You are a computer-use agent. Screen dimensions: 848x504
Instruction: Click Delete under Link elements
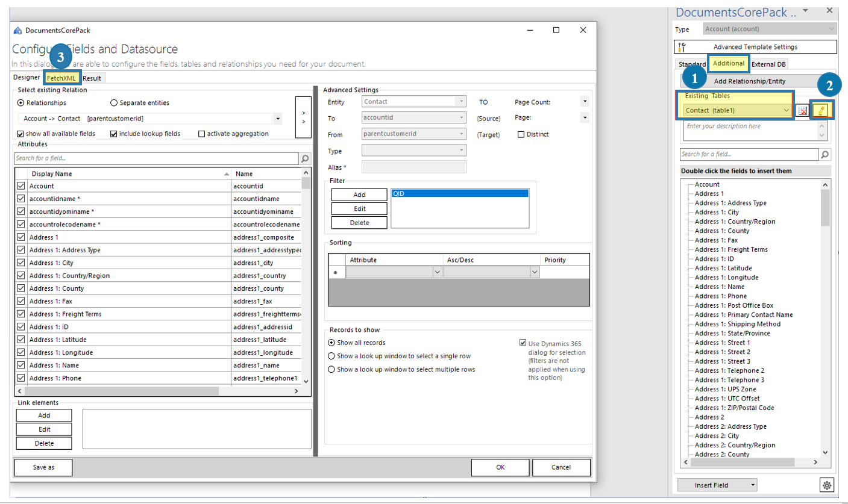coord(44,443)
